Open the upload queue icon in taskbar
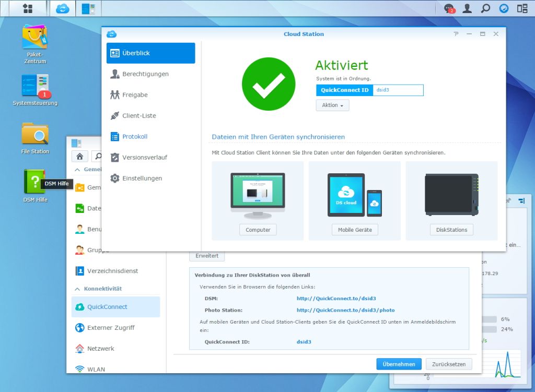535x392 pixels. tap(504, 8)
